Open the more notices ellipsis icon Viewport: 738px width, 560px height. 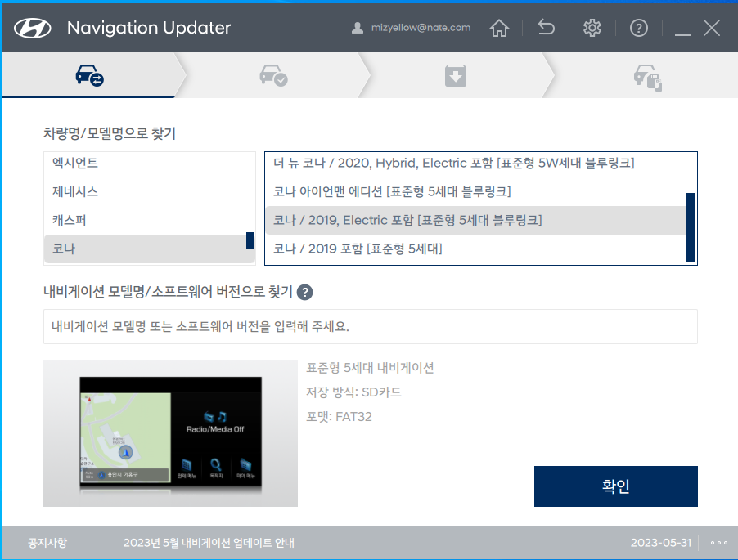[718, 543]
